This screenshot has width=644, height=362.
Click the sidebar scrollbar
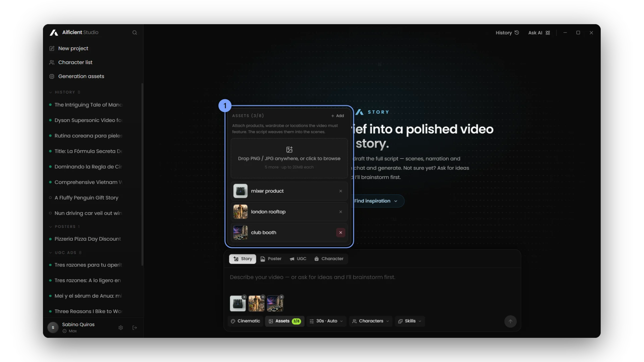click(142, 174)
